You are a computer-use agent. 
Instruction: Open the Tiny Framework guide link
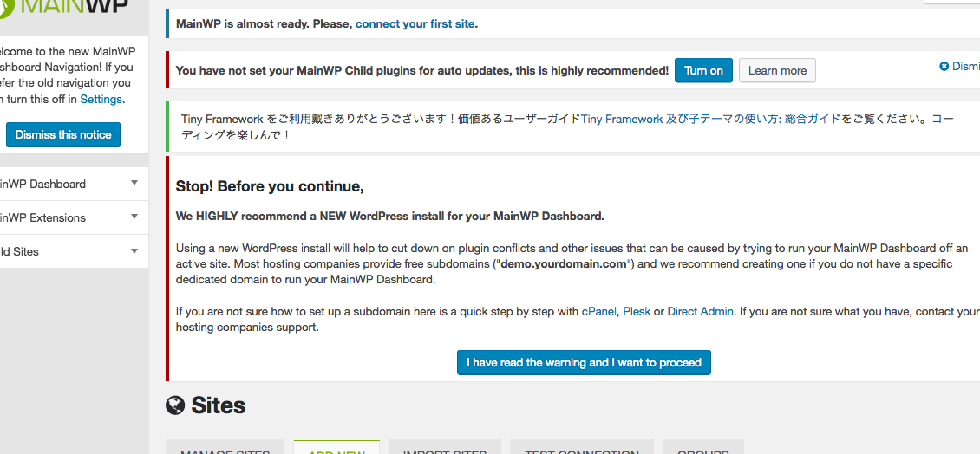click(x=710, y=119)
